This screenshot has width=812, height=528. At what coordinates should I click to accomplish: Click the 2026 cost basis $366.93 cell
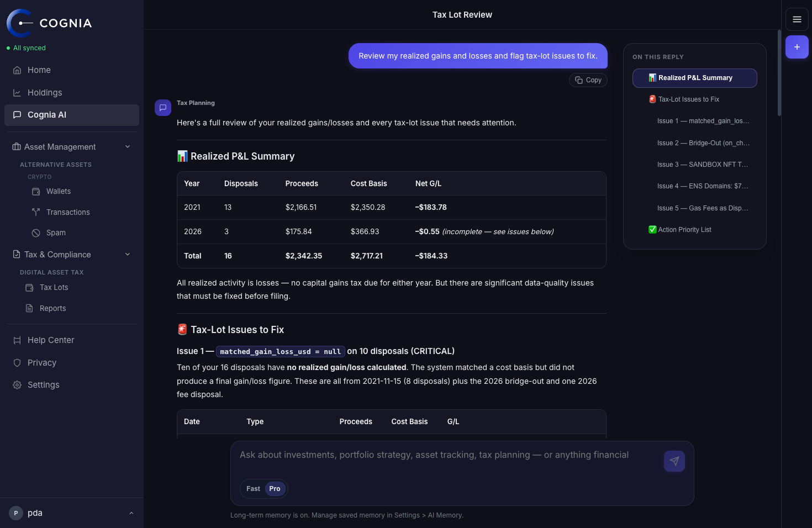[x=365, y=232]
